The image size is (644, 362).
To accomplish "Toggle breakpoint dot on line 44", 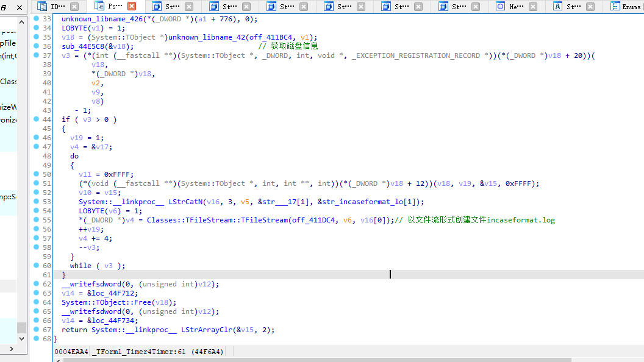I will point(37,119).
